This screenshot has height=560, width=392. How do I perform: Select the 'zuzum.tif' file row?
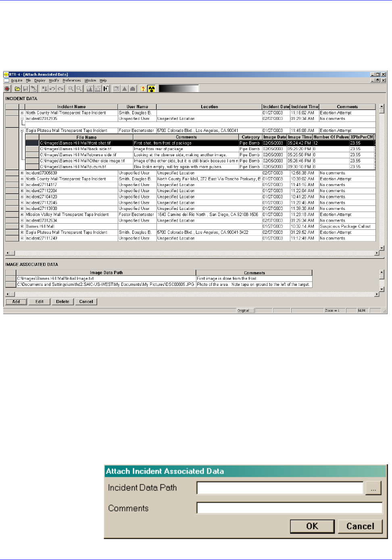click(200, 167)
